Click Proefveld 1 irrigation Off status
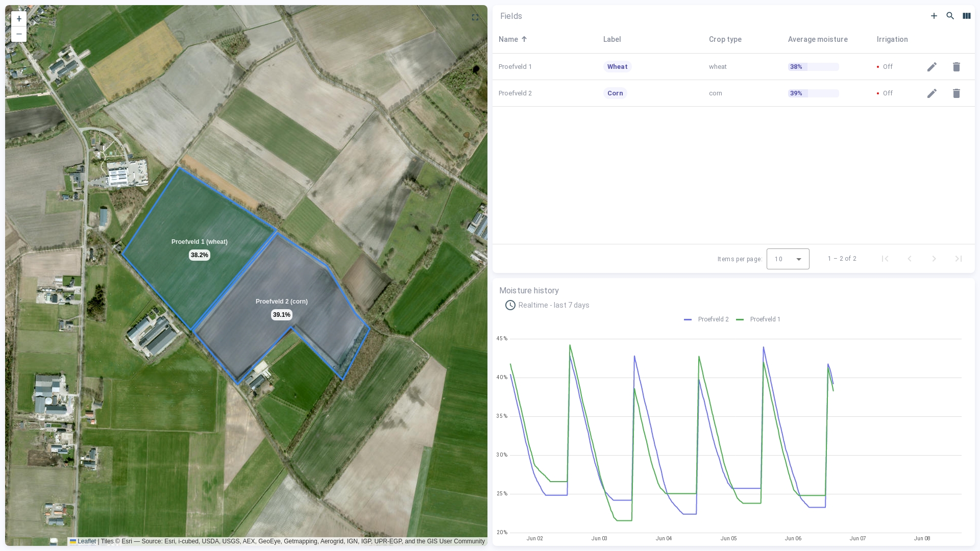980x551 pixels. pos(885,67)
